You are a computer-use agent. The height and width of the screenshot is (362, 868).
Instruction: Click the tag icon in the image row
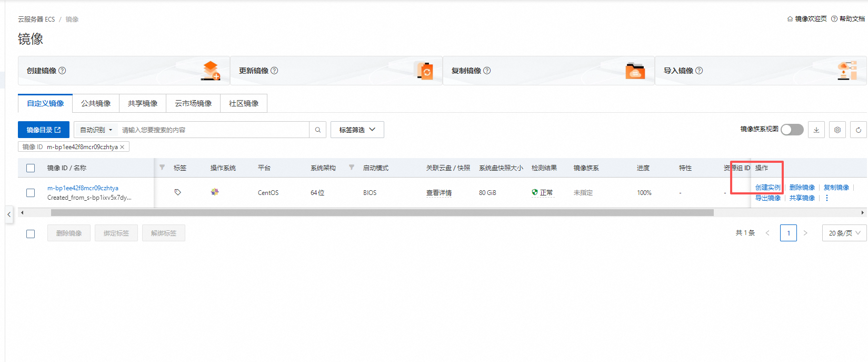click(x=178, y=192)
